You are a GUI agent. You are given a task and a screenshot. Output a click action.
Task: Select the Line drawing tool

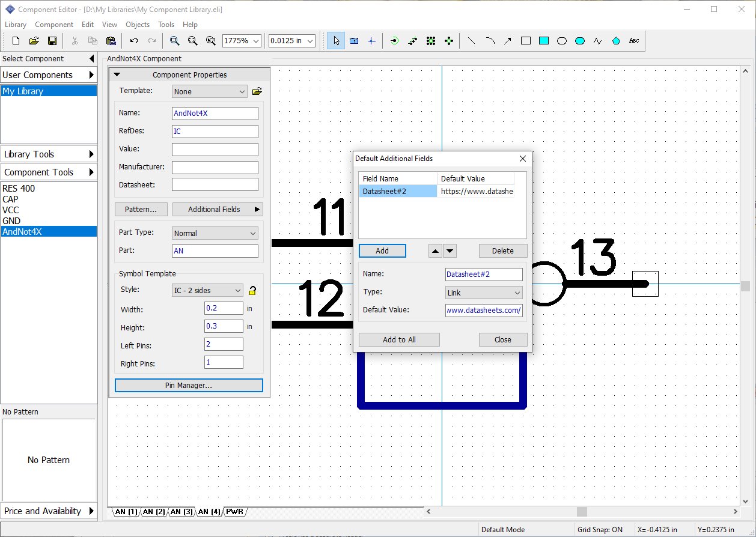tap(471, 41)
